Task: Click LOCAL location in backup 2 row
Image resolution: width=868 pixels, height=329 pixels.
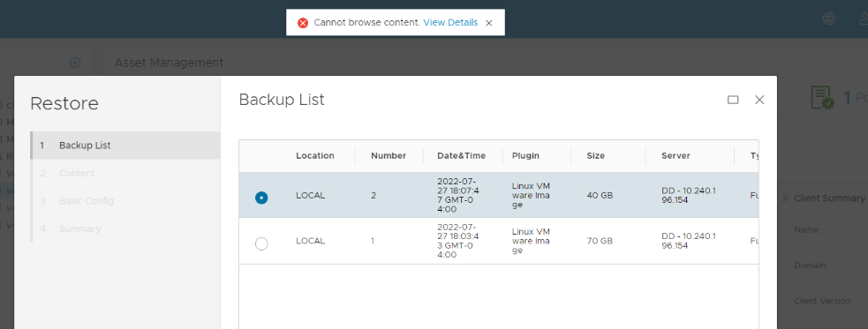Action: point(311,195)
